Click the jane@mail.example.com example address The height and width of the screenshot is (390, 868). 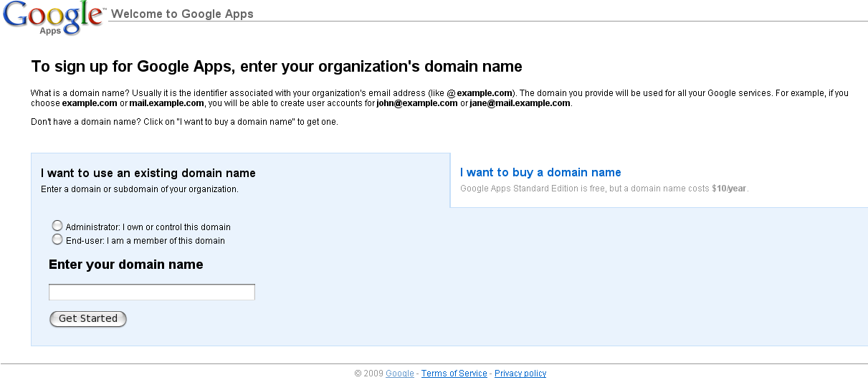click(x=520, y=103)
